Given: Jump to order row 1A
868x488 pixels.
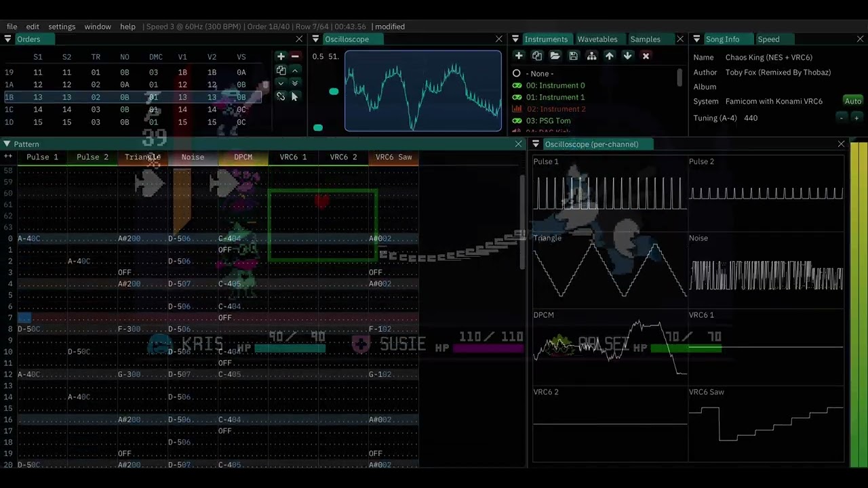Looking at the screenshot, I should coord(9,85).
